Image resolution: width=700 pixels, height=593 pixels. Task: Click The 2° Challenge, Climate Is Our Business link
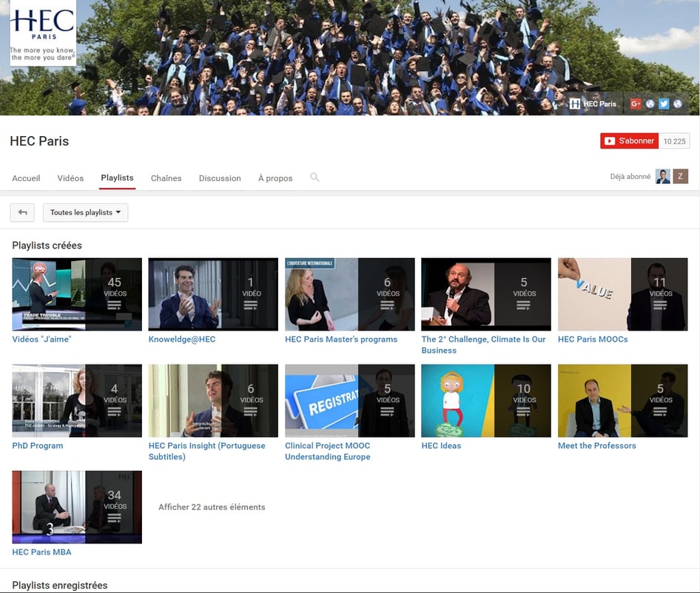coord(483,345)
